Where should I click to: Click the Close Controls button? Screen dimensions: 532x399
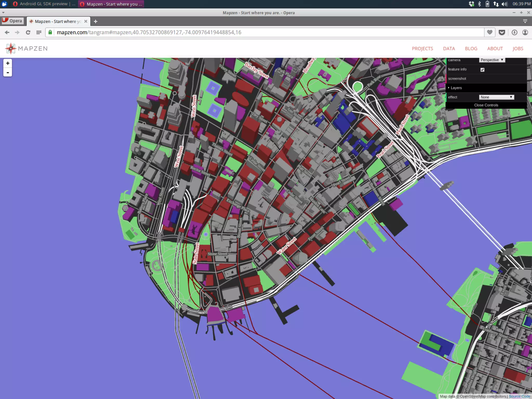(x=486, y=105)
